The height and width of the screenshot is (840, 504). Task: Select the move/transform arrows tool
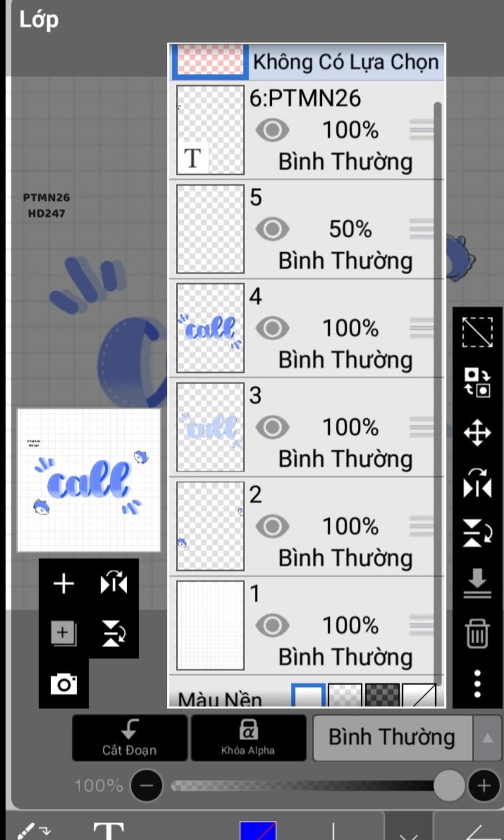click(477, 433)
